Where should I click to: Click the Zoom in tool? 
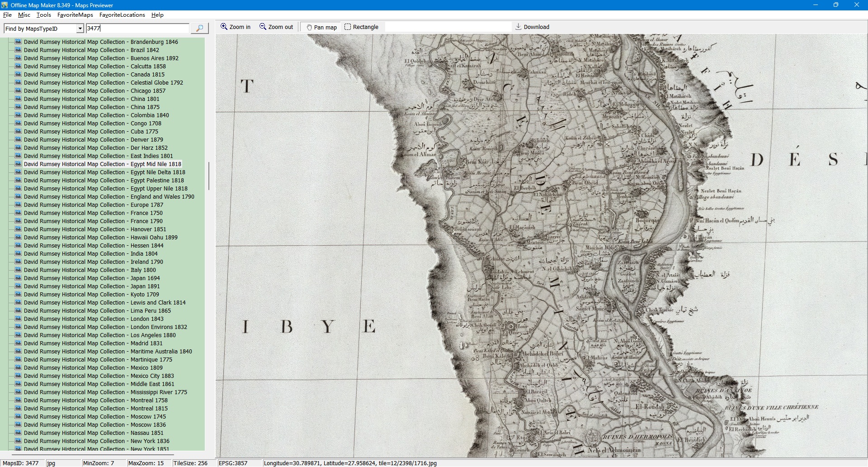(235, 27)
